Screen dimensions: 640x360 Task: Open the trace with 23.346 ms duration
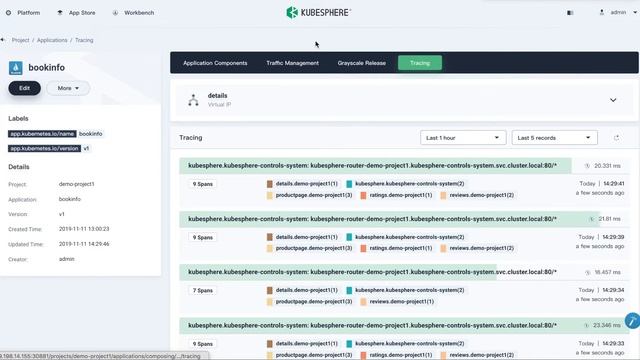pyautogui.click(x=404, y=325)
